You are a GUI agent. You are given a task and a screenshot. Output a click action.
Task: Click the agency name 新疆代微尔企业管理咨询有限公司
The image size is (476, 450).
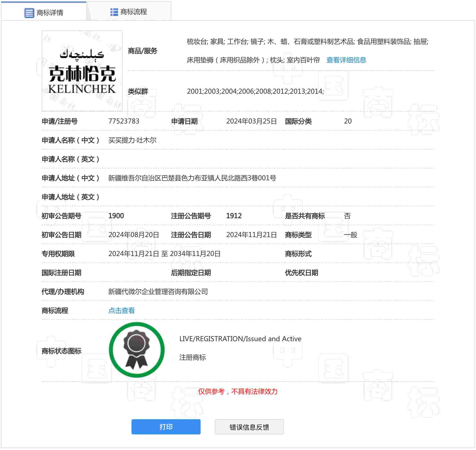[158, 292]
